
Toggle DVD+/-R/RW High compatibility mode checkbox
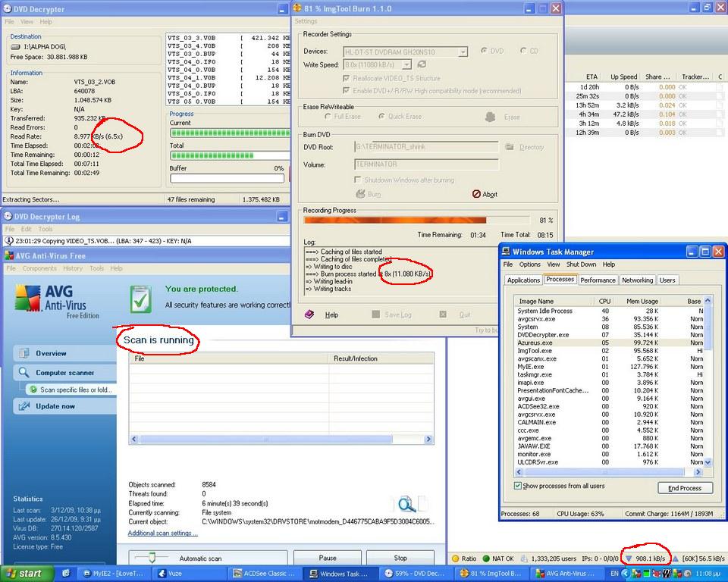[x=346, y=90]
